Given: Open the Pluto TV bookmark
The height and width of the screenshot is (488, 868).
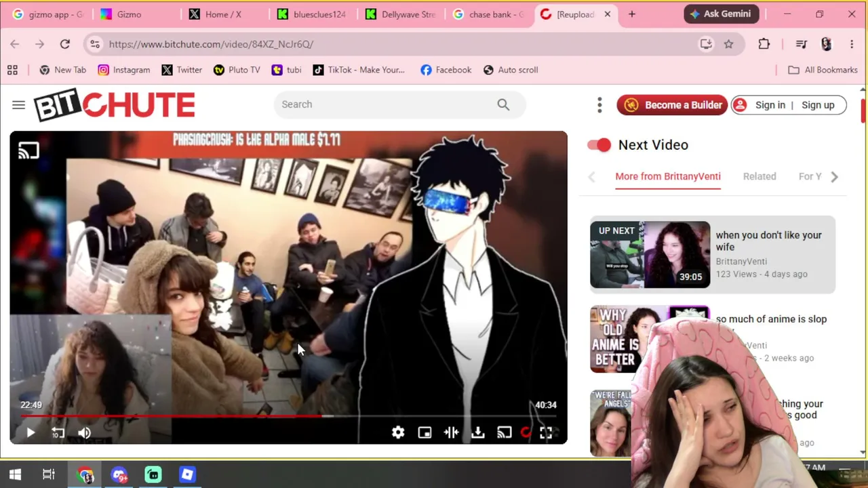Looking at the screenshot, I should point(237,70).
